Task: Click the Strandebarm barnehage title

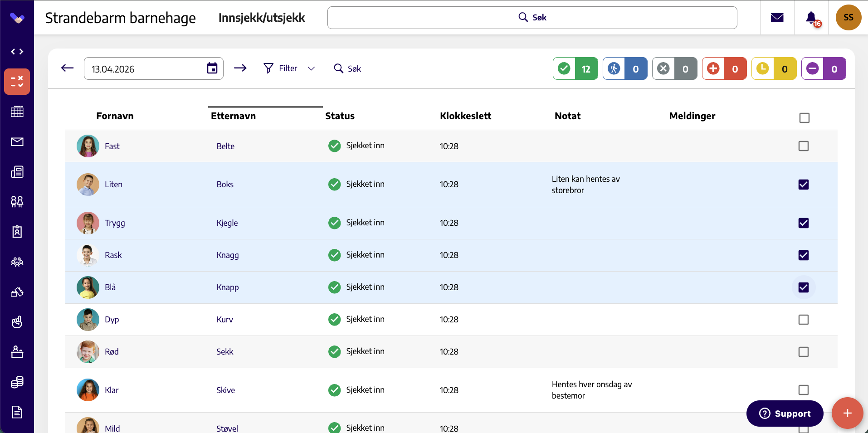Action: coord(120,18)
